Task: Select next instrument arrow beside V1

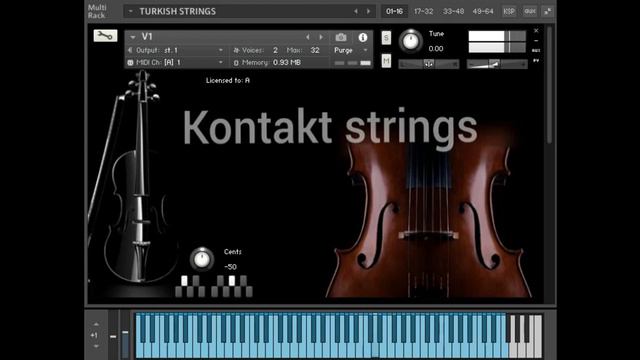Action: tap(321, 37)
